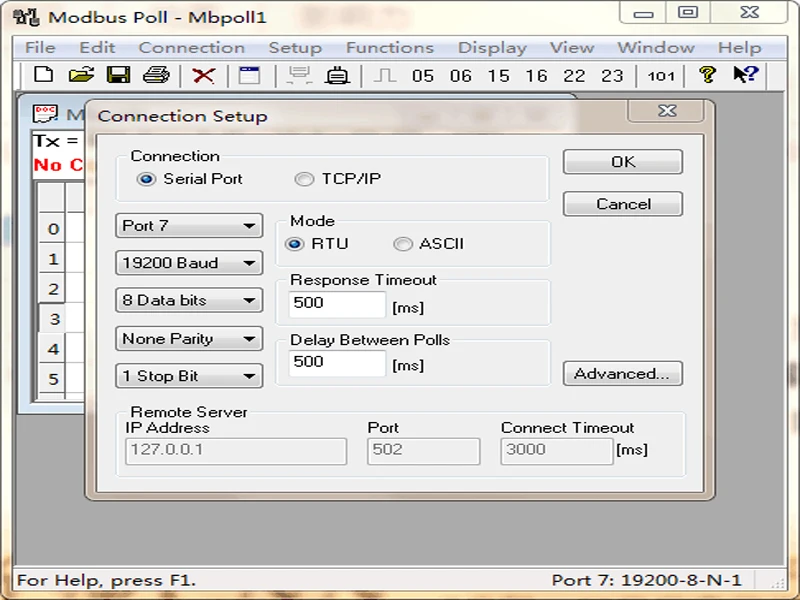Click function 05 toolbar button
Image resolution: width=800 pixels, height=600 pixels.
point(422,76)
